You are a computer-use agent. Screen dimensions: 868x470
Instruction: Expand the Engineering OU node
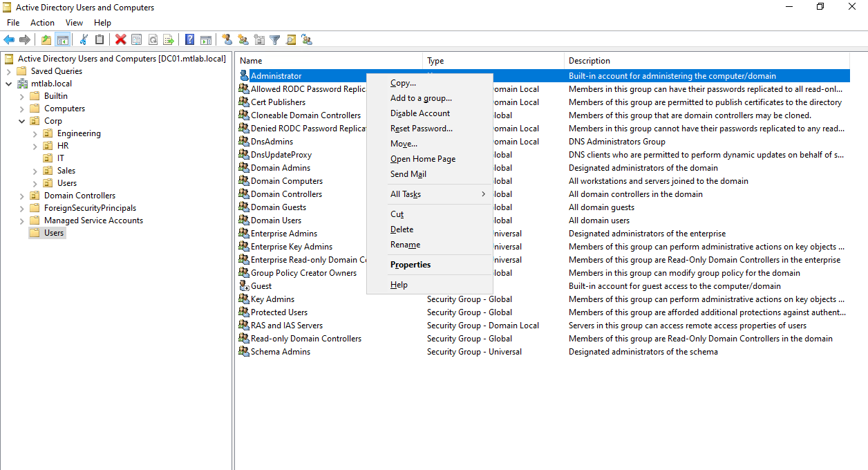pyautogui.click(x=35, y=133)
